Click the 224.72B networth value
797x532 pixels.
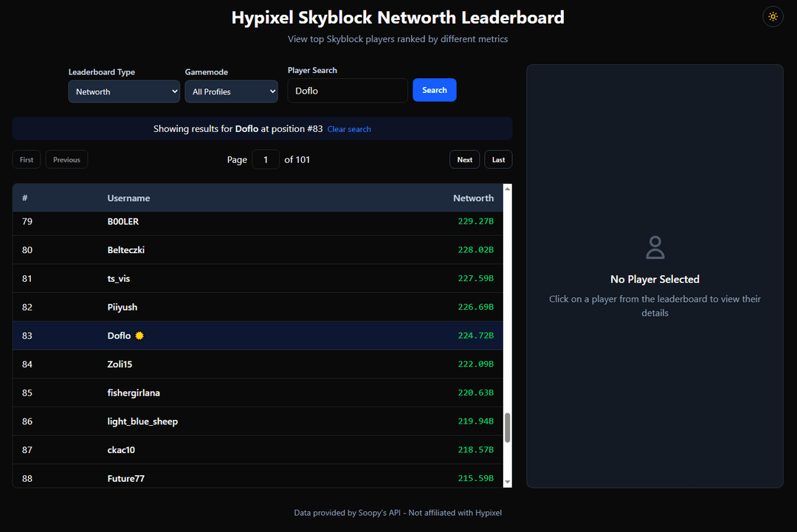(x=476, y=335)
